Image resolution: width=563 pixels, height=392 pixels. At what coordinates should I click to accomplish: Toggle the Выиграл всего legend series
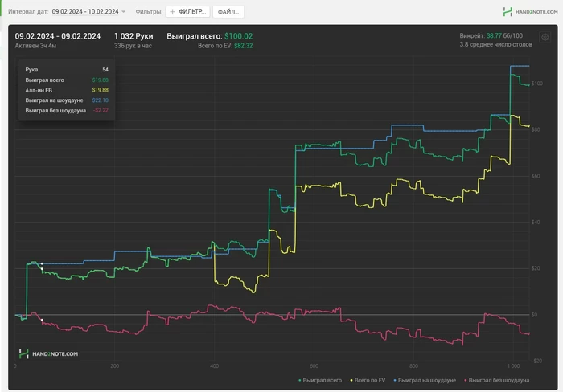tap(320, 380)
